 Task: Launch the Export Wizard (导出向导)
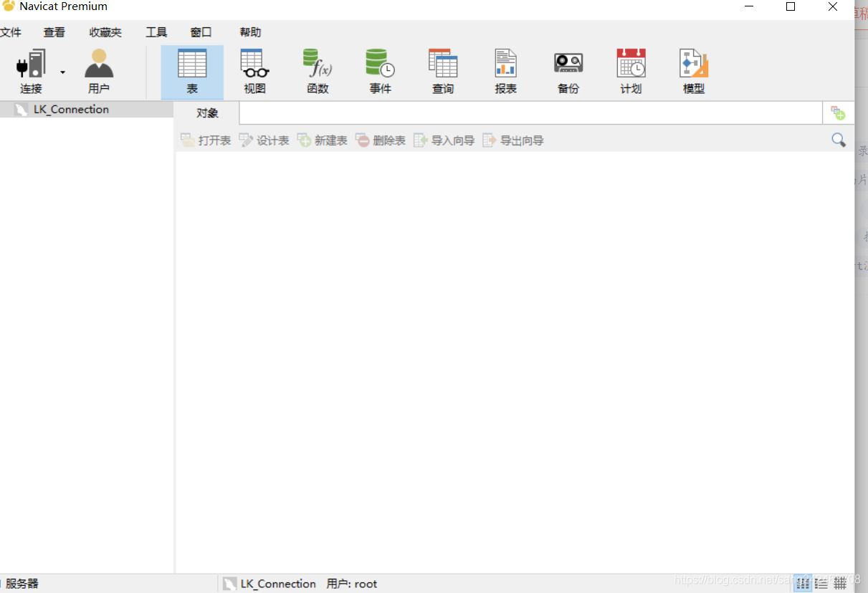click(513, 140)
